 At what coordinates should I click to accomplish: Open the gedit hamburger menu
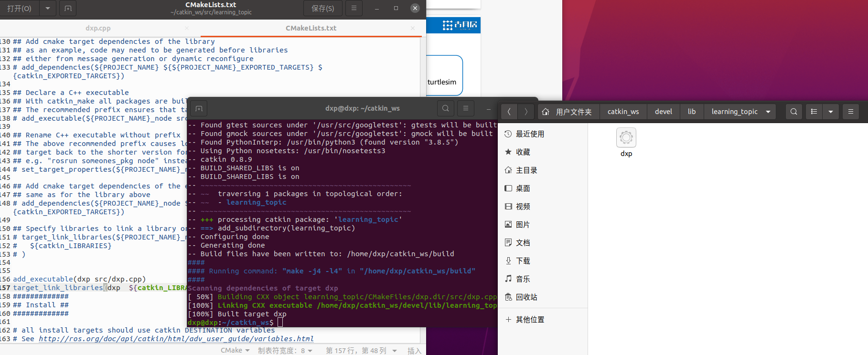point(354,8)
